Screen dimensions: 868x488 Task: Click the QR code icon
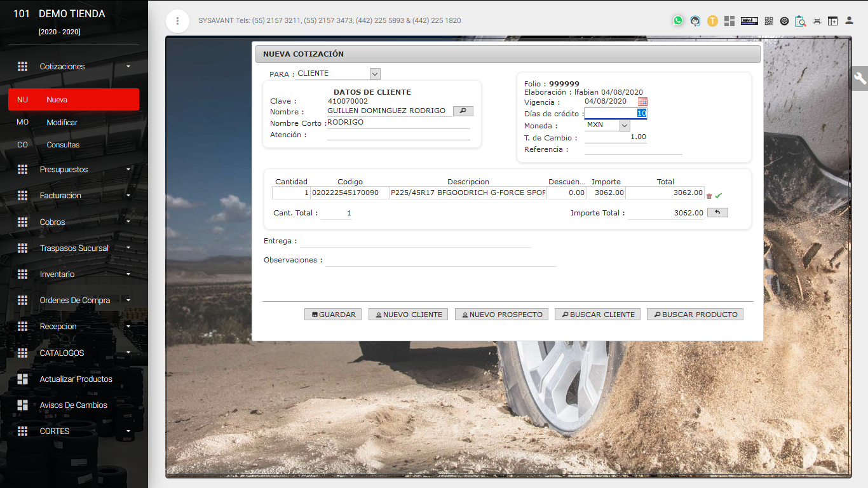point(768,21)
